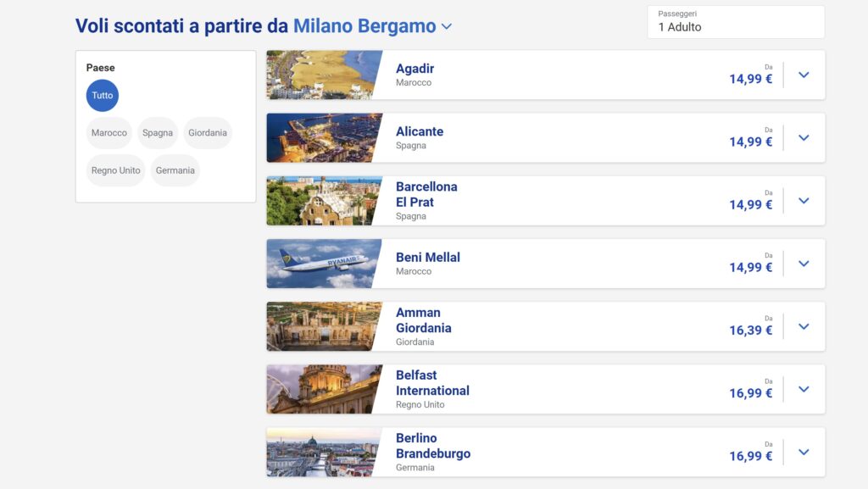This screenshot has height=489, width=868.
Task: Expand the Berlino Brandeburgo row chevron
Action: (804, 452)
